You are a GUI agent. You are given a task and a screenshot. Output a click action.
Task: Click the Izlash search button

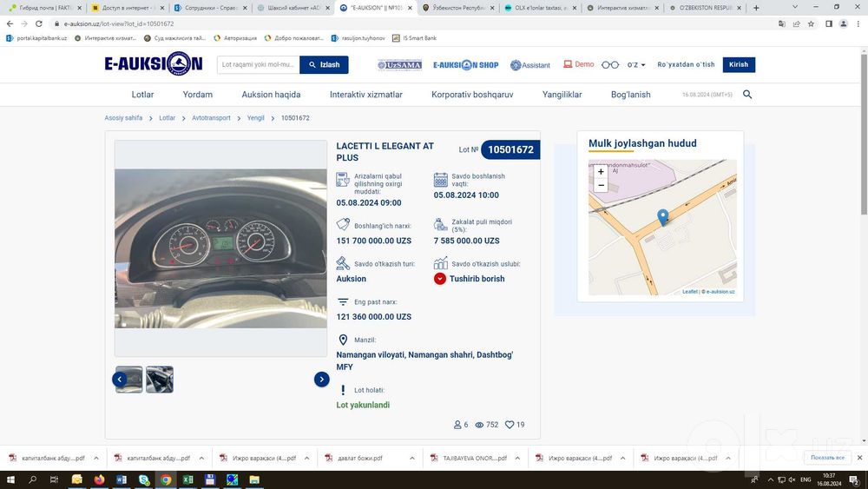[x=324, y=65]
